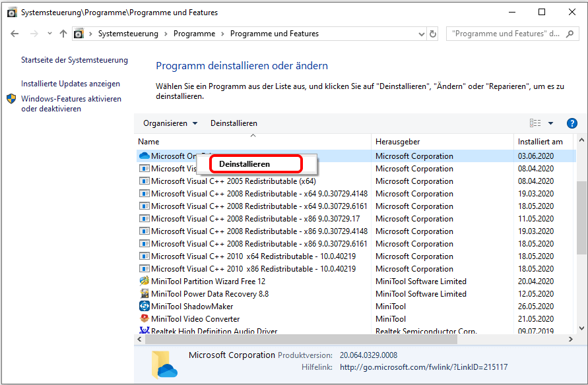Image resolution: width=588 pixels, height=385 pixels.
Task: Click publisher MiniTool Software Limited for Partition Wizard
Action: (421, 281)
